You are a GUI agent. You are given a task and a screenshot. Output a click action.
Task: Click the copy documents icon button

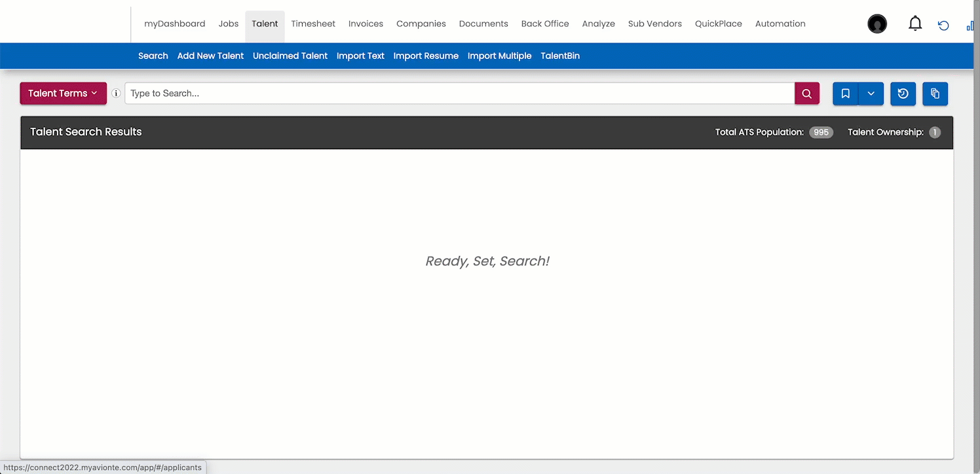935,94
